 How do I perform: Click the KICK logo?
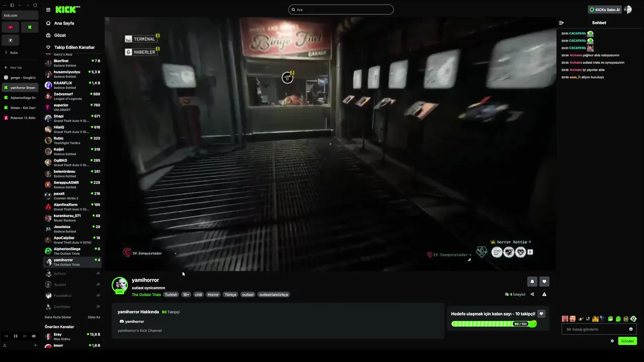[x=67, y=10]
